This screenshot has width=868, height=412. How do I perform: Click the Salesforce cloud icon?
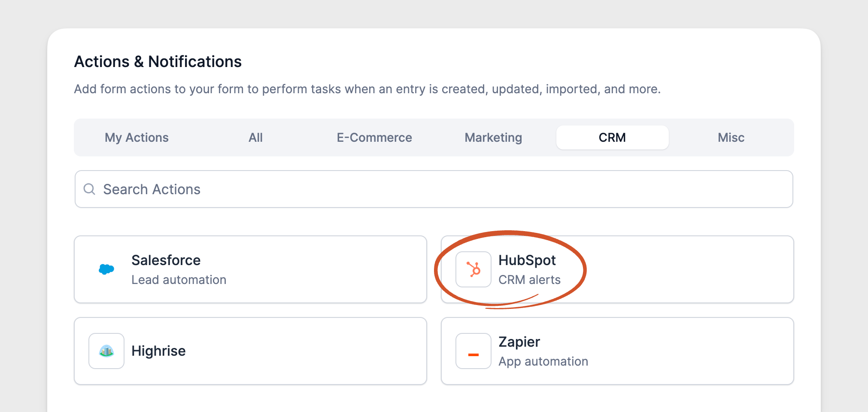[106, 269]
